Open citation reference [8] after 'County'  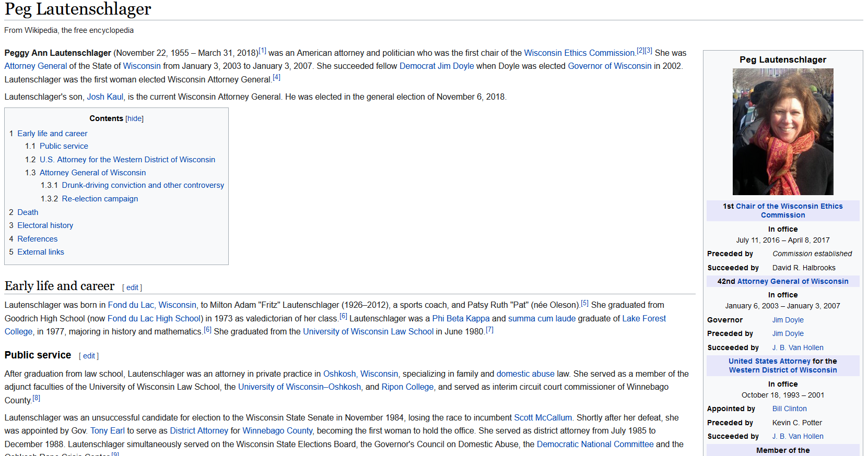click(x=36, y=398)
